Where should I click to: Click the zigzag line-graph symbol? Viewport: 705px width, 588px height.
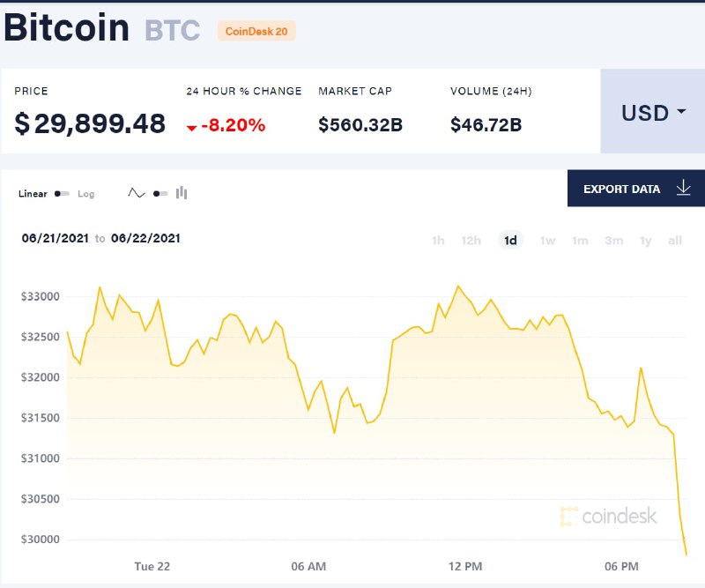click(x=138, y=190)
